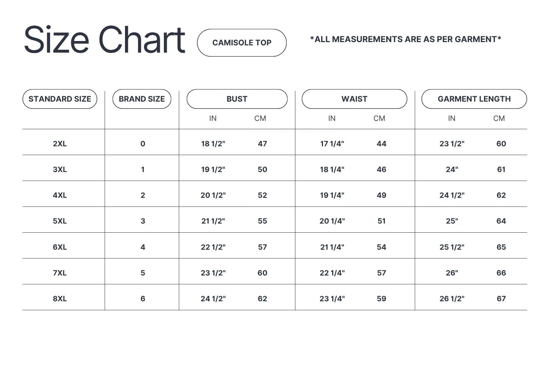Select the 2XL standard size cell
The width and height of the screenshot is (545, 392).
(60, 144)
